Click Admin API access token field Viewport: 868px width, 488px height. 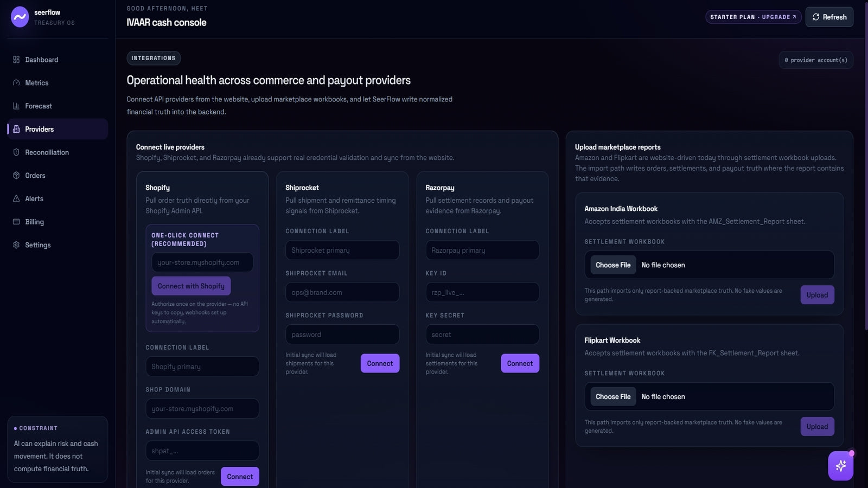point(202,451)
